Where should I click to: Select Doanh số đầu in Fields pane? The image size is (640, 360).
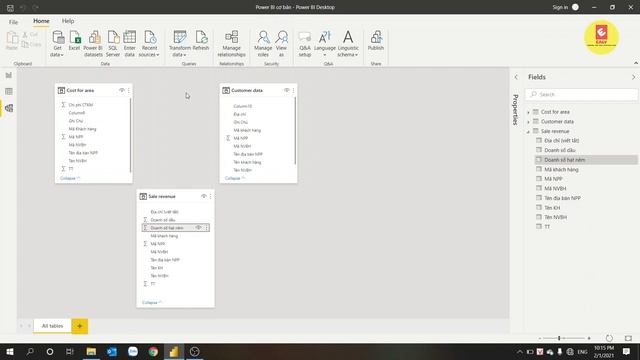point(560,150)
